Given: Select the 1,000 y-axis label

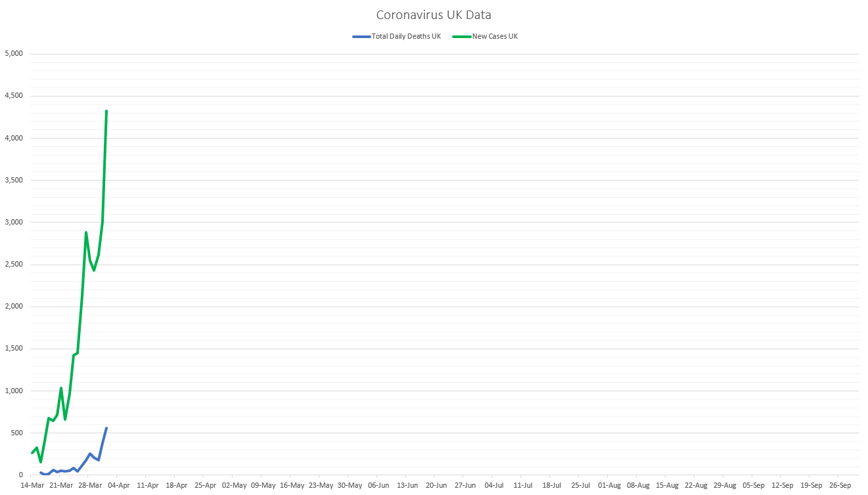Looking at the screenshot, I should click(14, 391).
